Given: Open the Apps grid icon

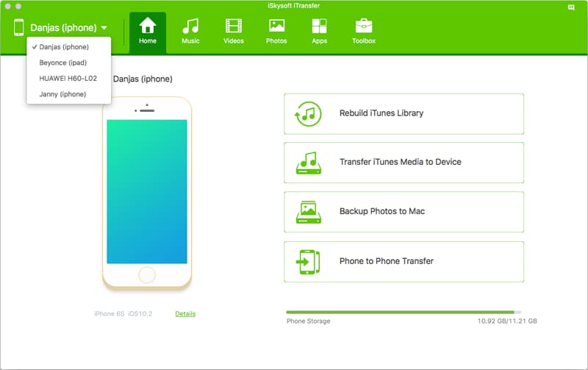Looking at the screenshot, I should point(319,26).
